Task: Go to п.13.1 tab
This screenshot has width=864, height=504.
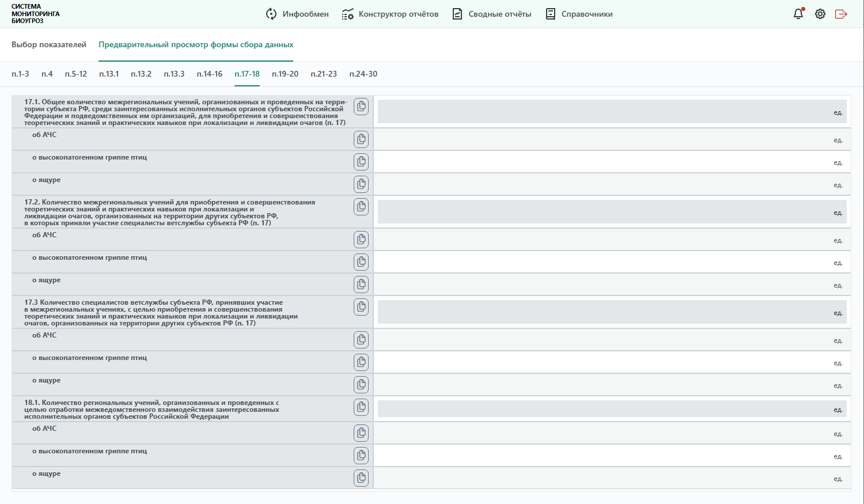Action: (109, 74)
